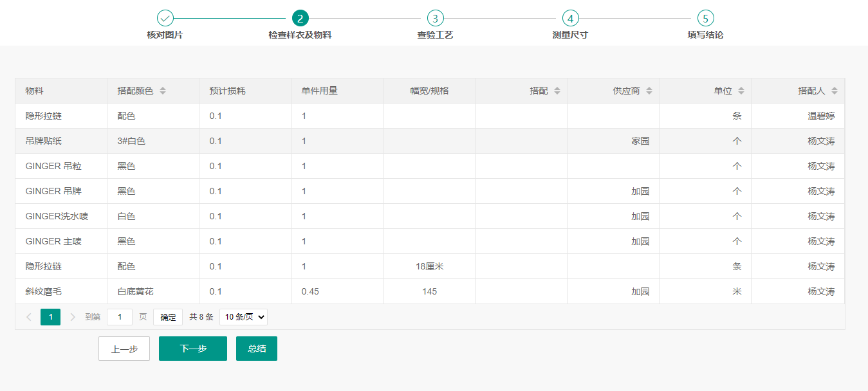Select page 1 in pagination
This screenshot has height=391, width=868.
click(50, 317)
